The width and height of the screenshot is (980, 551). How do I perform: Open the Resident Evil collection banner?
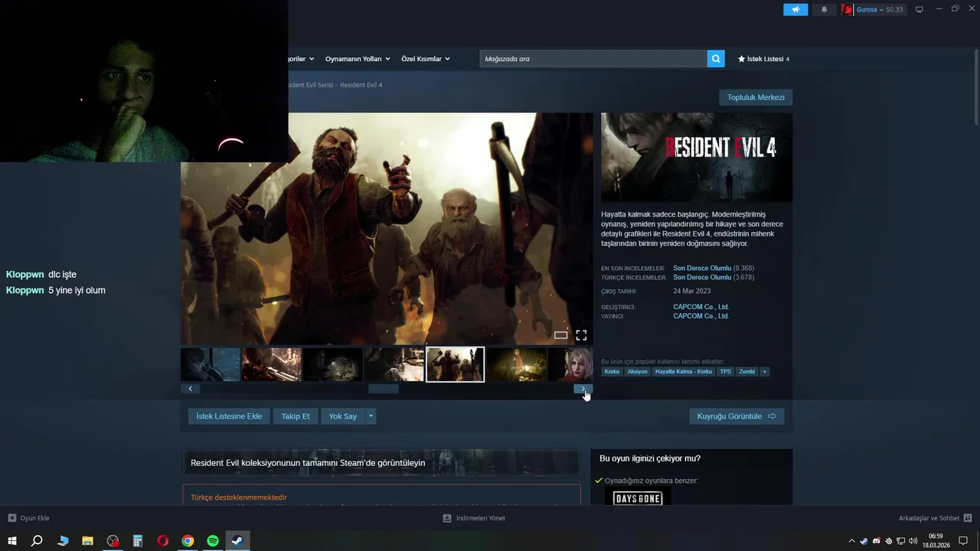[381, 462]
